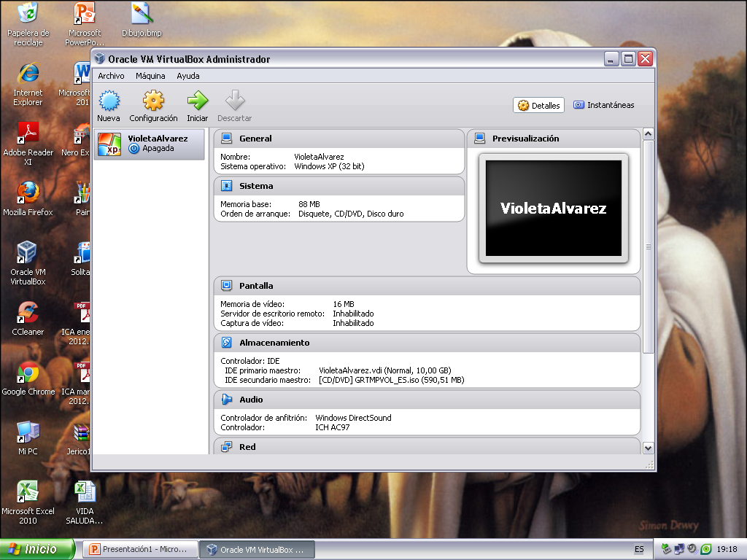This screenshot has width=747, height=560.
Task: Click the GRTMPVOL_ES.iso entry
Action: click(392, 380)
